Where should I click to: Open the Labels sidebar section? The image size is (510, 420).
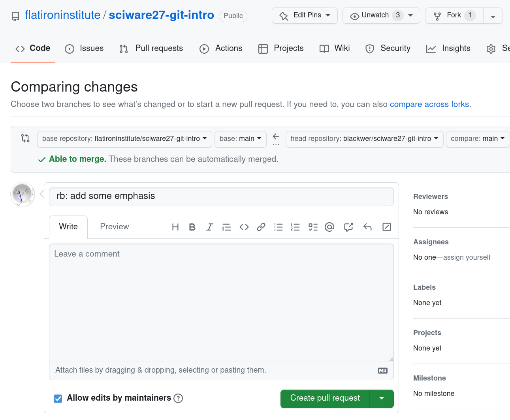pyautogui.click(x=424, y=287)
